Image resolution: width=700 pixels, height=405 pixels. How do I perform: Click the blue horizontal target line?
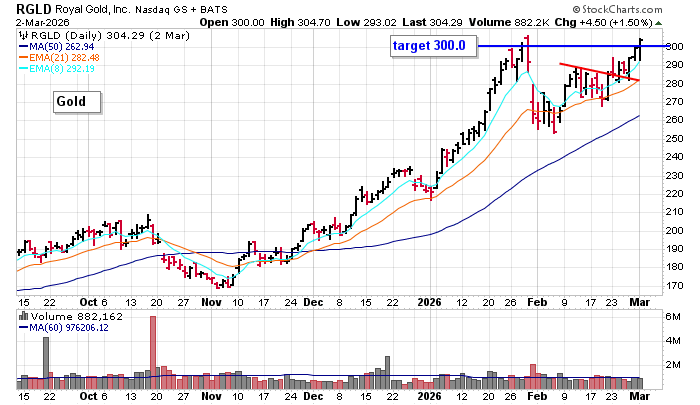point(560,46)
